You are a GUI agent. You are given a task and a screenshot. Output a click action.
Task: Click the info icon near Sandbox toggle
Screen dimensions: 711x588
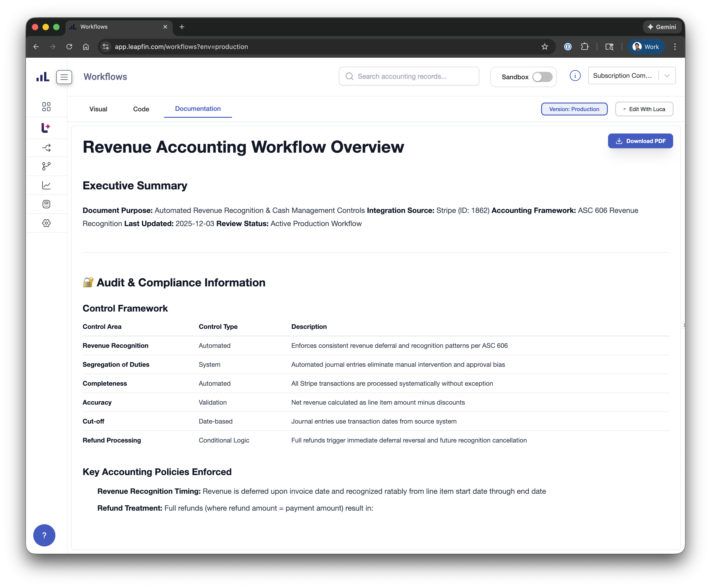click(x=575, y=76)
